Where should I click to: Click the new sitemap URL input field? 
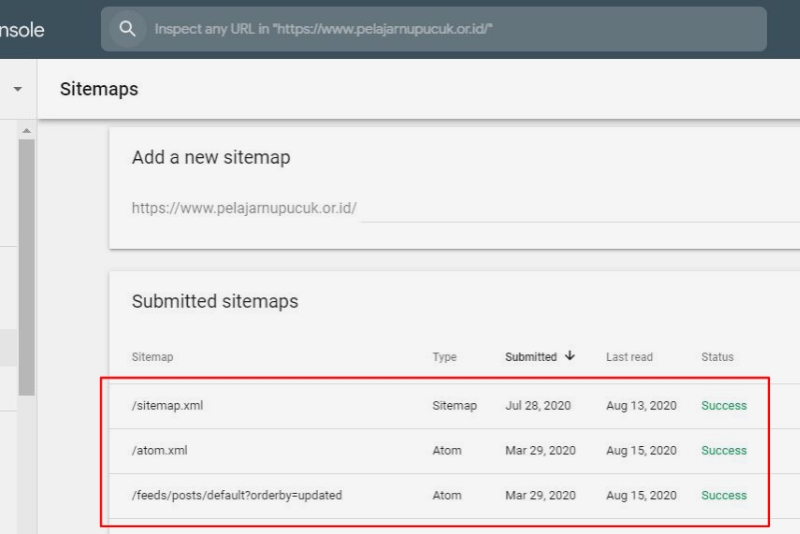click(x=580, y=208)
